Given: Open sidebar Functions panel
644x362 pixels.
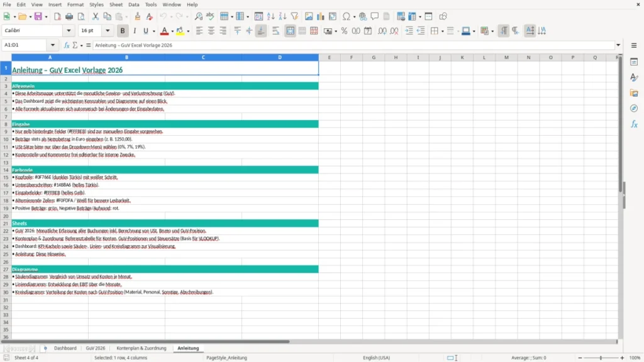Looking at the screenshot, I should click(634, 124).
